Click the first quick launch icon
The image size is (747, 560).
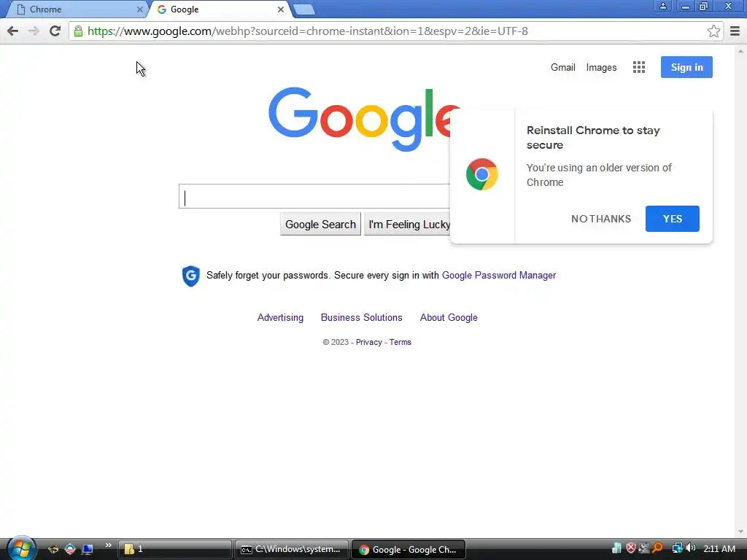(53, 550)
